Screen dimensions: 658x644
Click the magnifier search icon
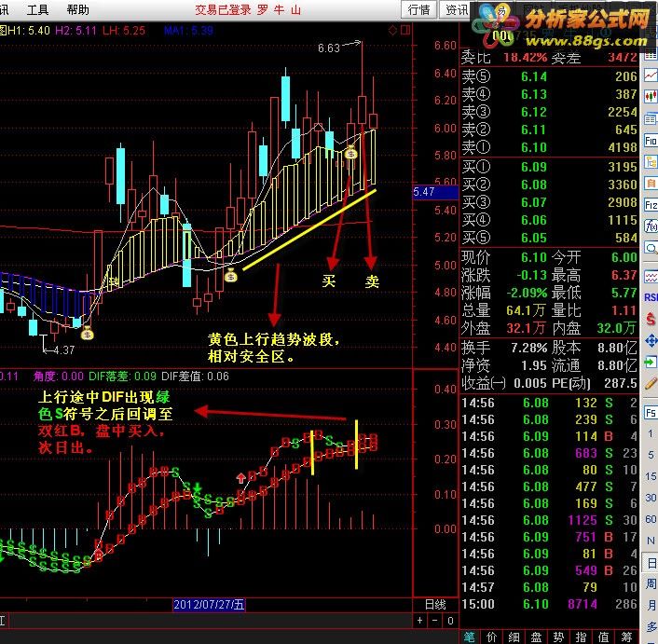click(x=651, y=248)
